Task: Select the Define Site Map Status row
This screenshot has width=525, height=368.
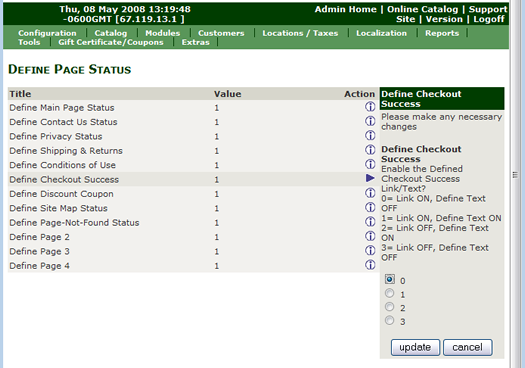Action: tap(193, 208)
